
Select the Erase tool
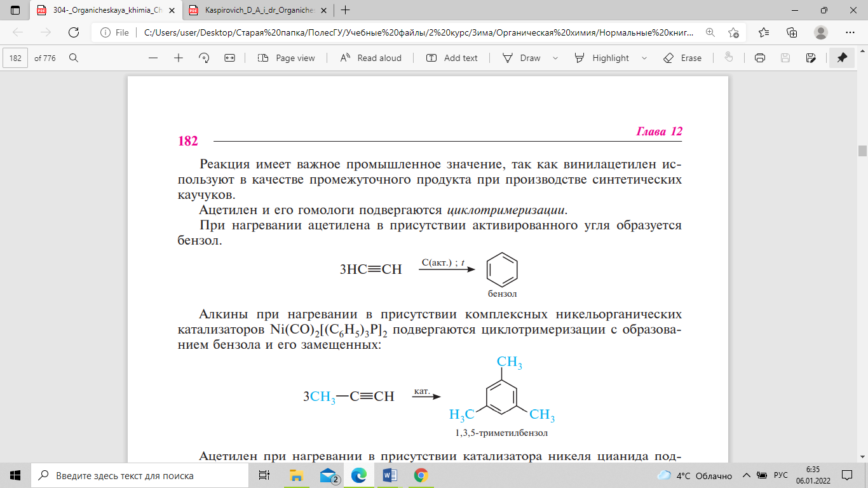[682, 58]
